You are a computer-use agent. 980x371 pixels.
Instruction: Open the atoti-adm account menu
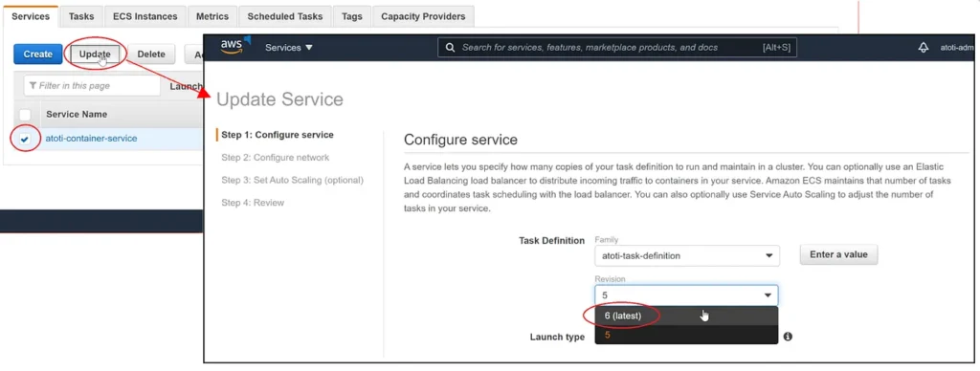pyautogui.click(x=957, y=48)
